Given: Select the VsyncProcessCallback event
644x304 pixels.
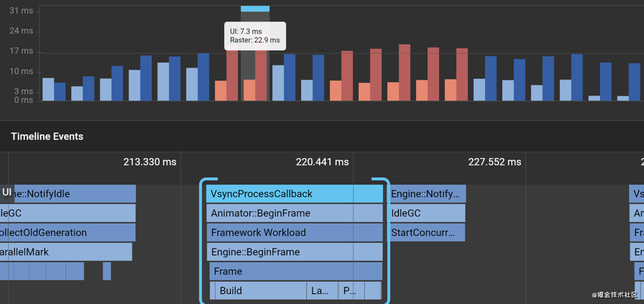Looking at the screenshot, I should 295,194.
